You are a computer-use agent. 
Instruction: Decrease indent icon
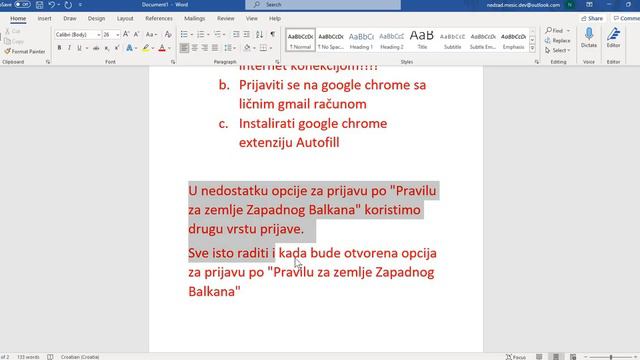click(236, 35)
